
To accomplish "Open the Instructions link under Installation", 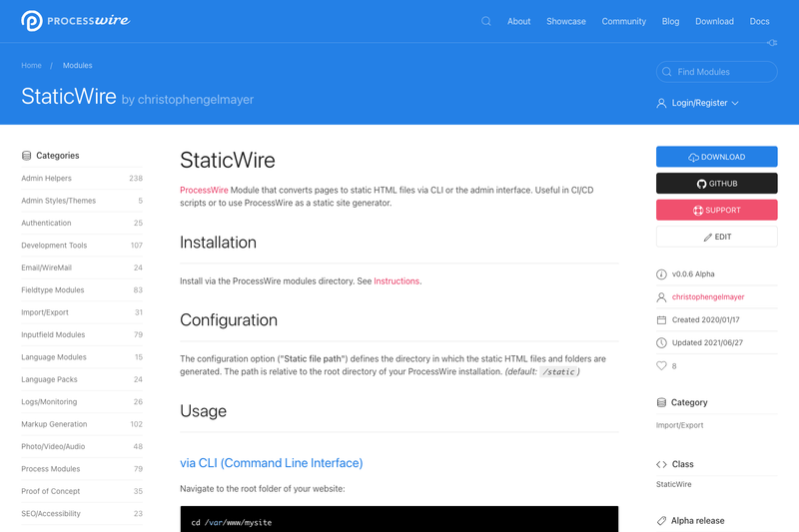I will click(397, 281).
